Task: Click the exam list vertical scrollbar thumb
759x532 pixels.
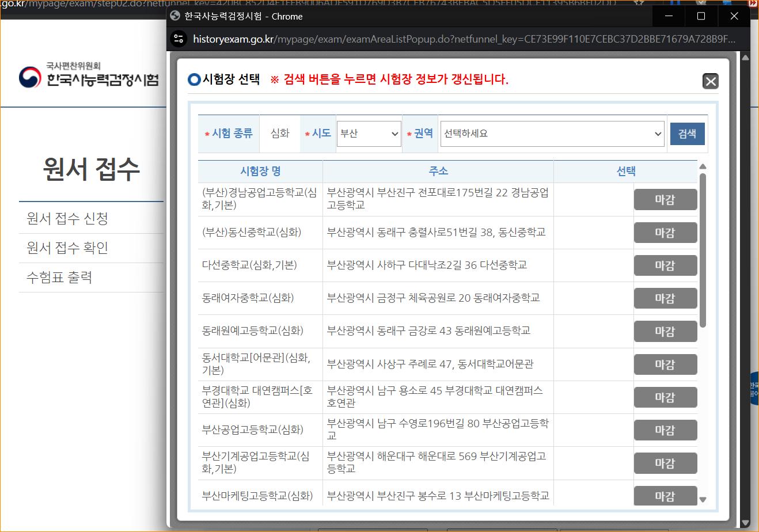Action: coord(702,248)
